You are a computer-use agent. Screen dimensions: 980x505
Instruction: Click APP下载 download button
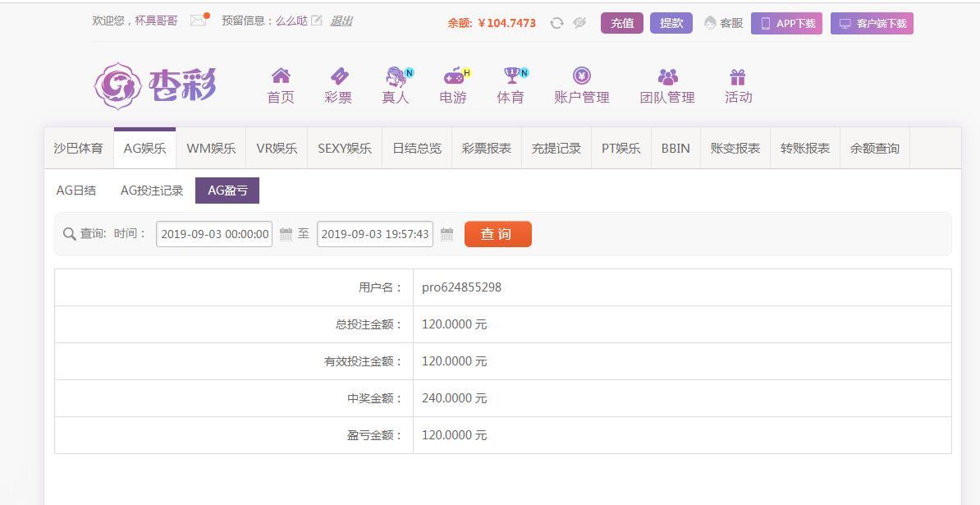tap(786, 23)
